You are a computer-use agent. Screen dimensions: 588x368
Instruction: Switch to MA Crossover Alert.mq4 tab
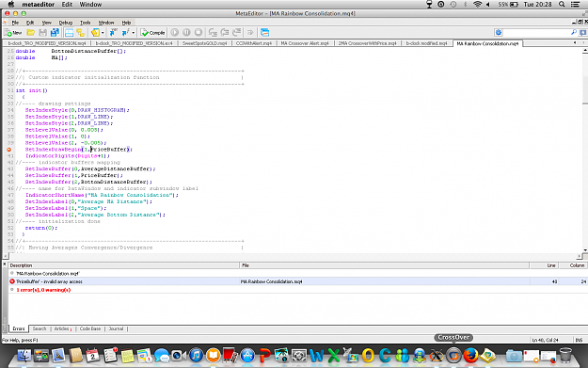click(x=305, y=43)
